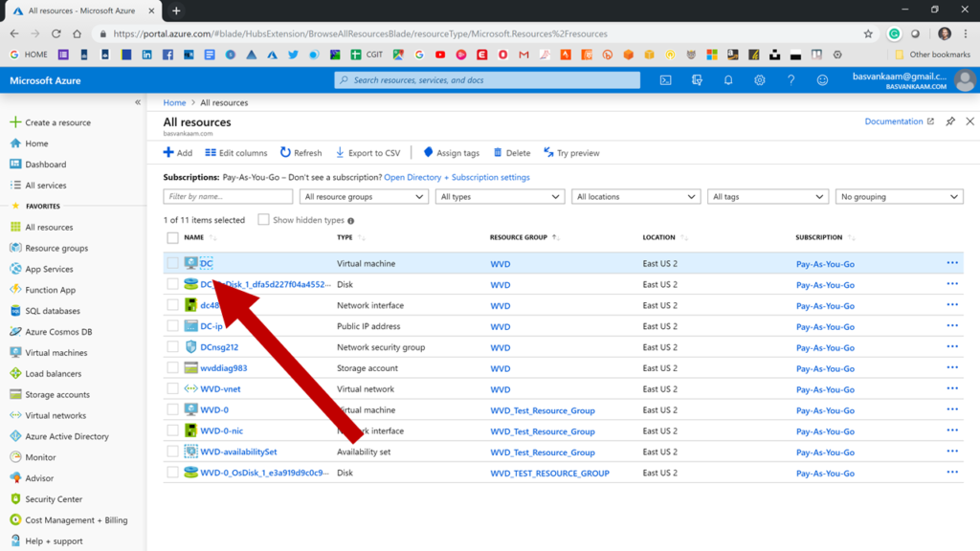Check the WVD-0 row checkbox
Viewport: 980px width, 551px height.
172,409
